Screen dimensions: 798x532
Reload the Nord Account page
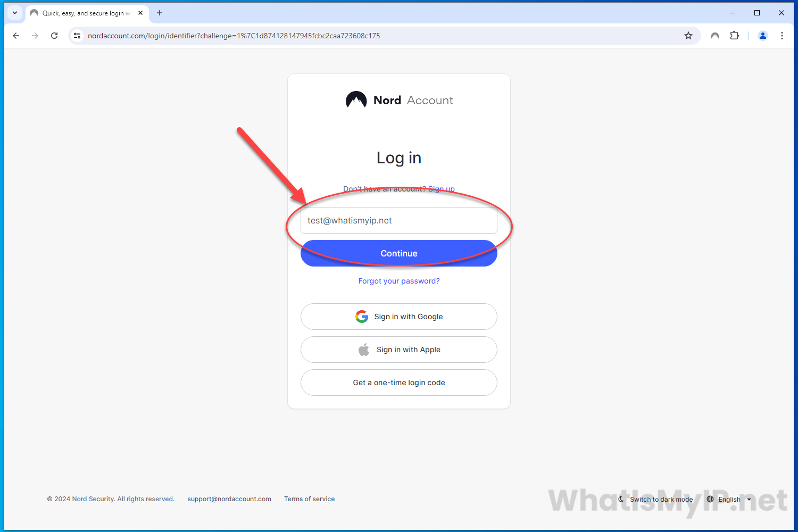coord(54,36)
